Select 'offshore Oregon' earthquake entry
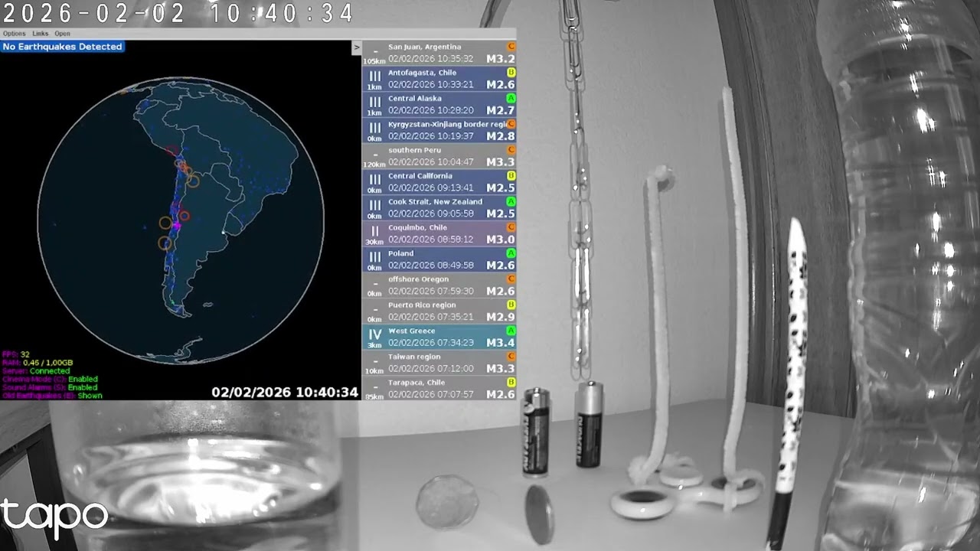Screen dimensions: 980x551 tap(439, 285)
